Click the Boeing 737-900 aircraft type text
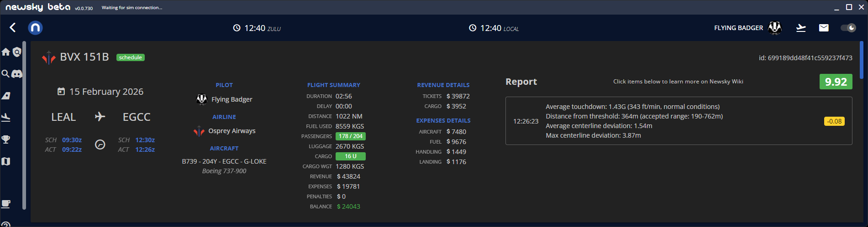868x227 pixels. pos(224,171)
